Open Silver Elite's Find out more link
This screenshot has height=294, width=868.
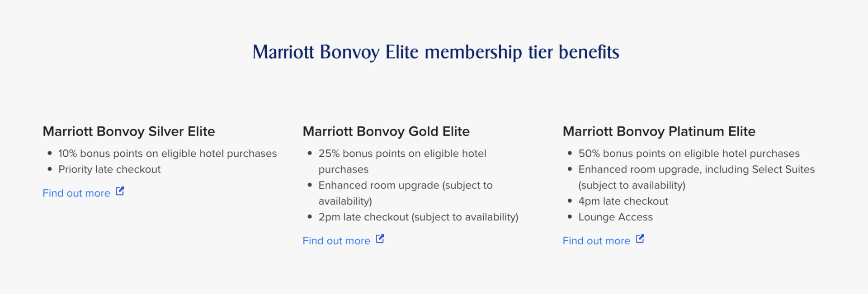click(76, 193)
